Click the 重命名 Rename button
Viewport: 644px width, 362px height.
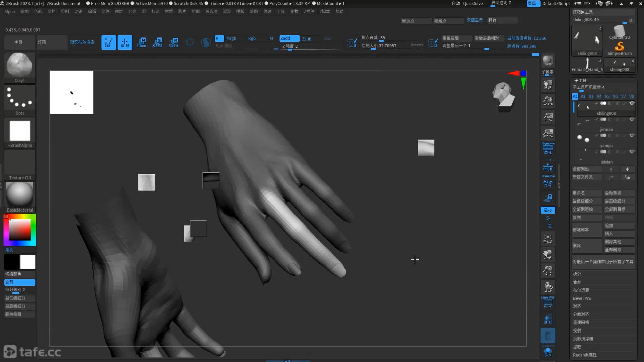pos(587,193)
